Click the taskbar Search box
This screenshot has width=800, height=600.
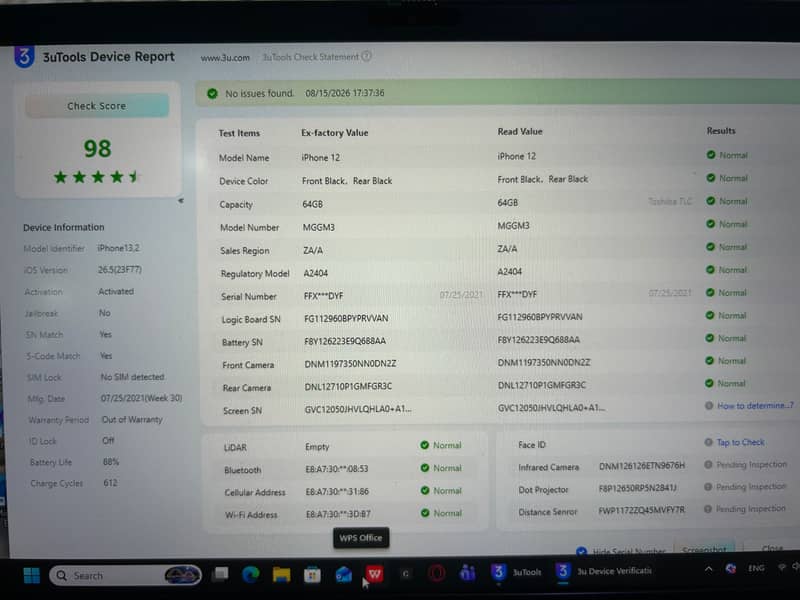[x=125, y=576]
